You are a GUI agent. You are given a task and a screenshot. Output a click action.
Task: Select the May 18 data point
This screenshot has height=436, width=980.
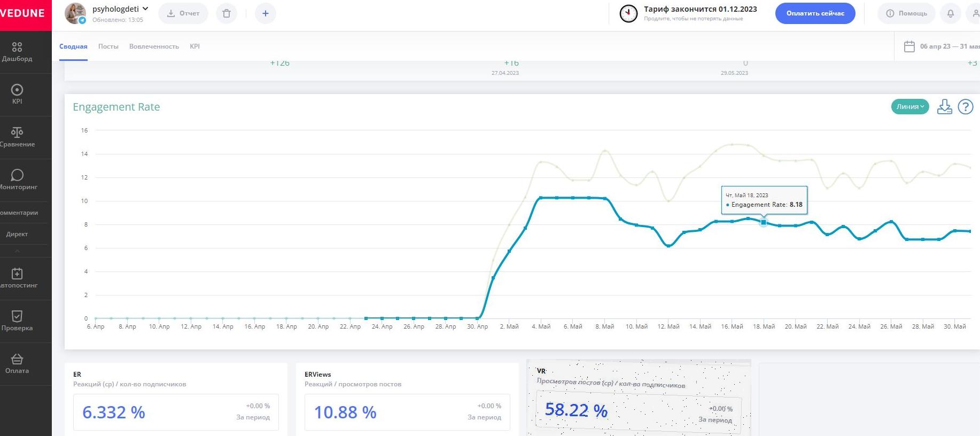pyautogui.click(x=764, y=222)
